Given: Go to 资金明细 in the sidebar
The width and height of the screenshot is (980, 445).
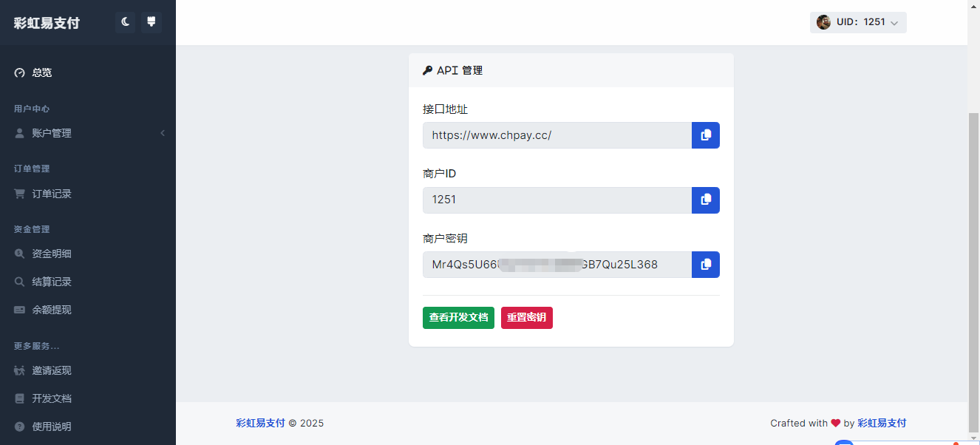Looking at the screenshot, I should pos(52,254).
